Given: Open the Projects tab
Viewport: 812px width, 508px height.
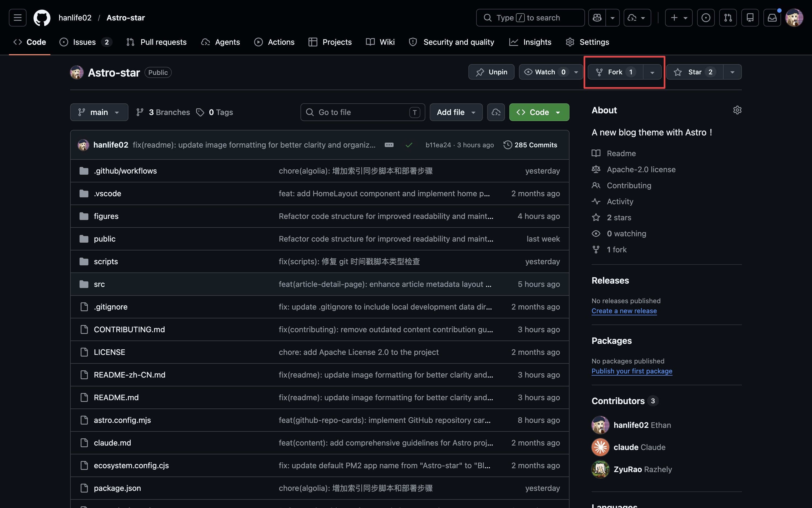Looking at the screenshot, I should pos(330,42).
